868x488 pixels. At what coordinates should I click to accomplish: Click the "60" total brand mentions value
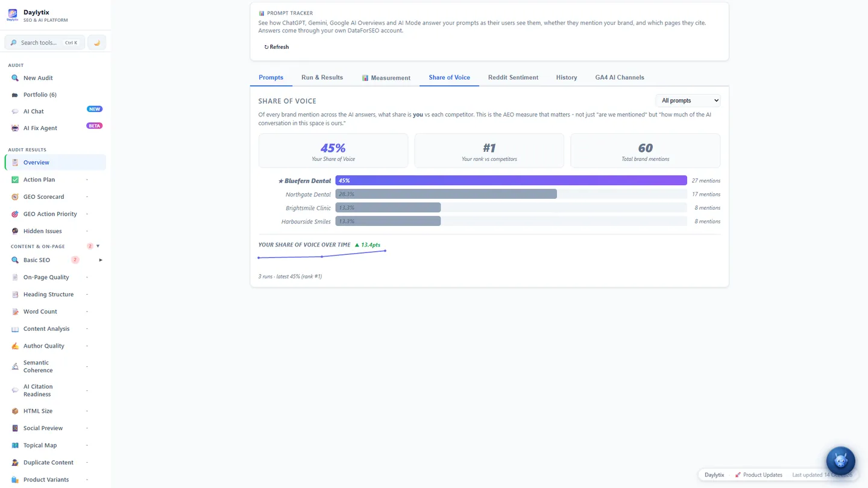pos(645,148)
